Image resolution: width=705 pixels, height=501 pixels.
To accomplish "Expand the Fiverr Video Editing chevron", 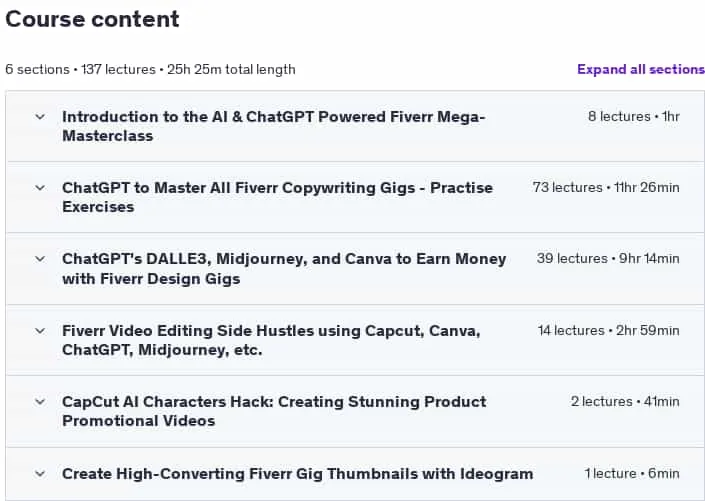I will (40, 331).
